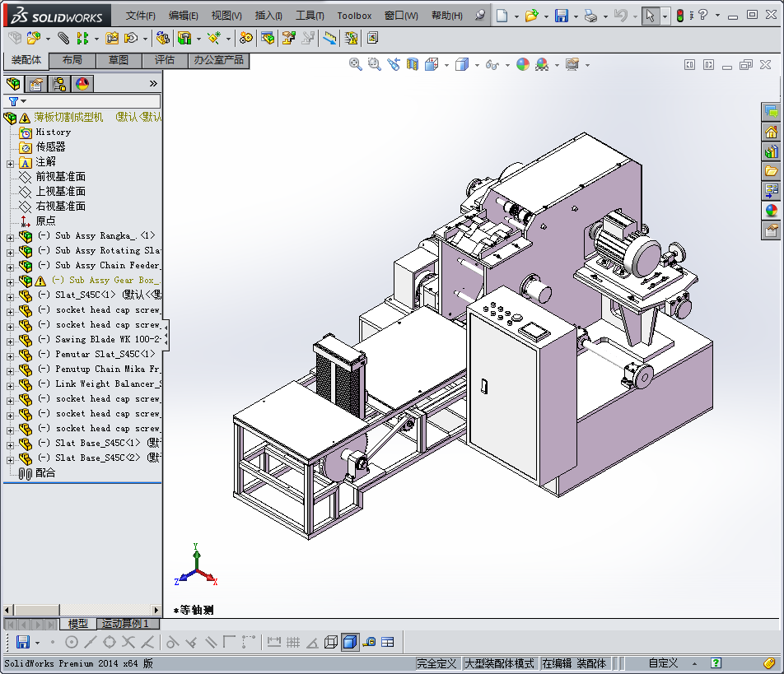Viewport: 784px width, 674px height.
Task: Select 前视基准面 plane in the tree
Action: 60,177
